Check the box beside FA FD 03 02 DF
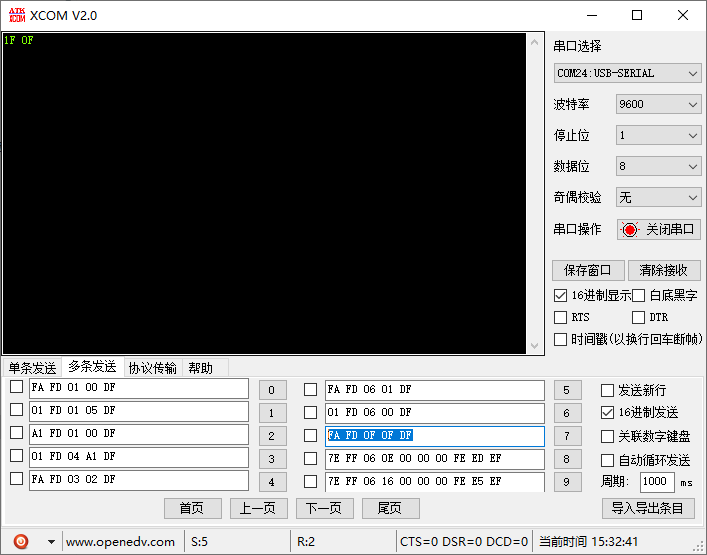This screenshot has width=707, height=555. (x=17, y=479)
